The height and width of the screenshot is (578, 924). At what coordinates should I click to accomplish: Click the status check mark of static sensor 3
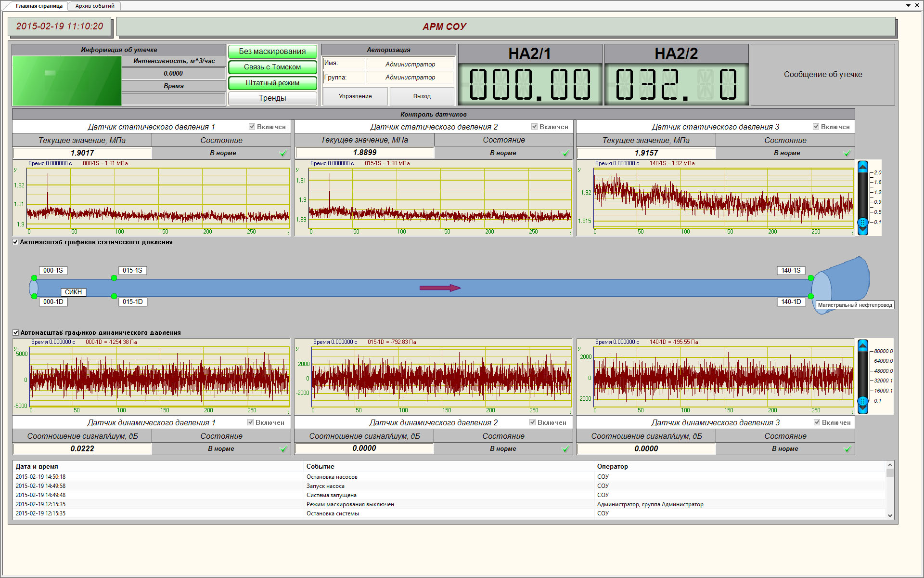tap(847, 153)
